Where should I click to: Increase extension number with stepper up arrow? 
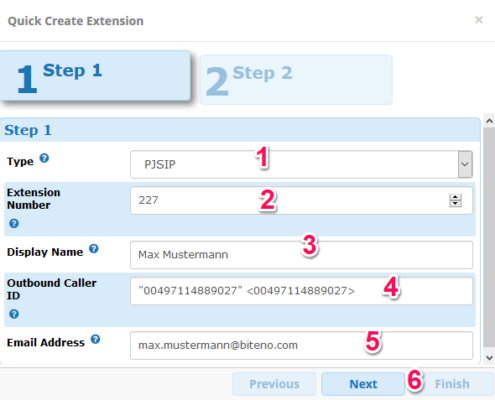pyautogui.click(x=455, y=197)
